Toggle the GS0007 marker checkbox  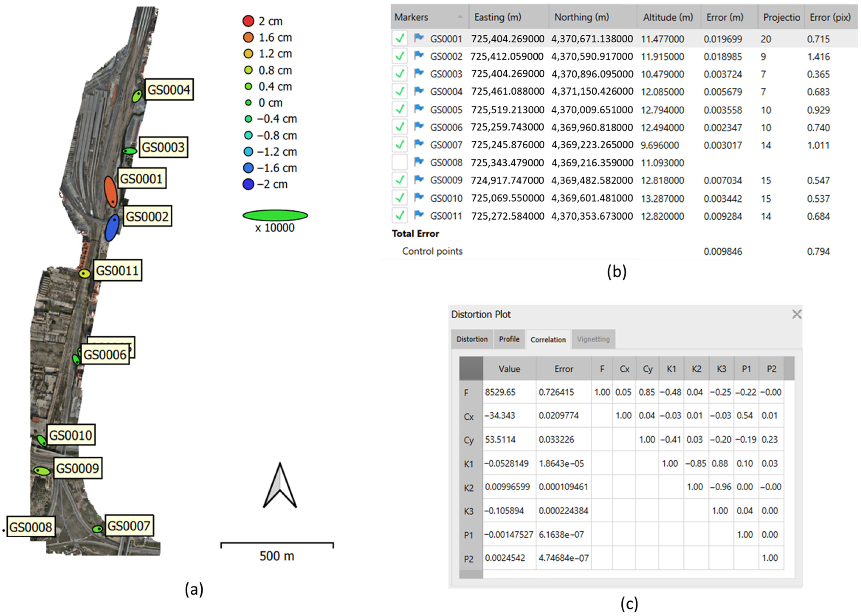point(400,145)
